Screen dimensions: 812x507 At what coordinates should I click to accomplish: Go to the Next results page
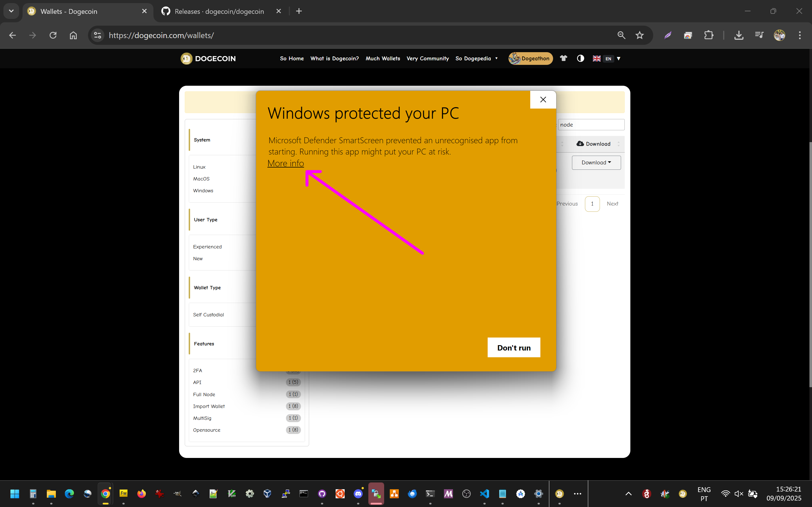[x=612, y=204]
